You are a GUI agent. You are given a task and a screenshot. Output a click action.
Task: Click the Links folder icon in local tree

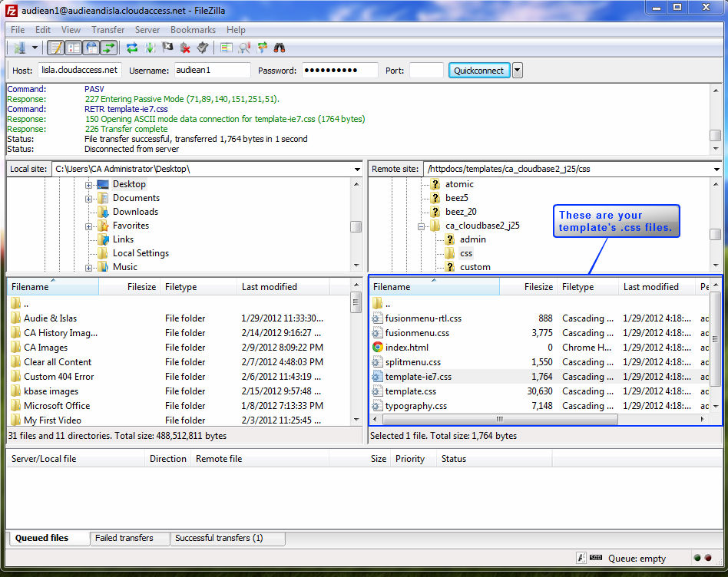point(103,239)
